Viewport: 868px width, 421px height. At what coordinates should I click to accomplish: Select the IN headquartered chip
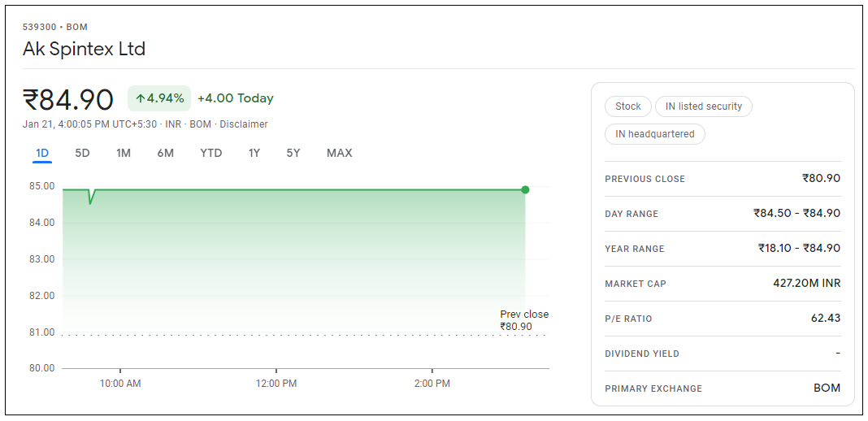tap(655, 134)
